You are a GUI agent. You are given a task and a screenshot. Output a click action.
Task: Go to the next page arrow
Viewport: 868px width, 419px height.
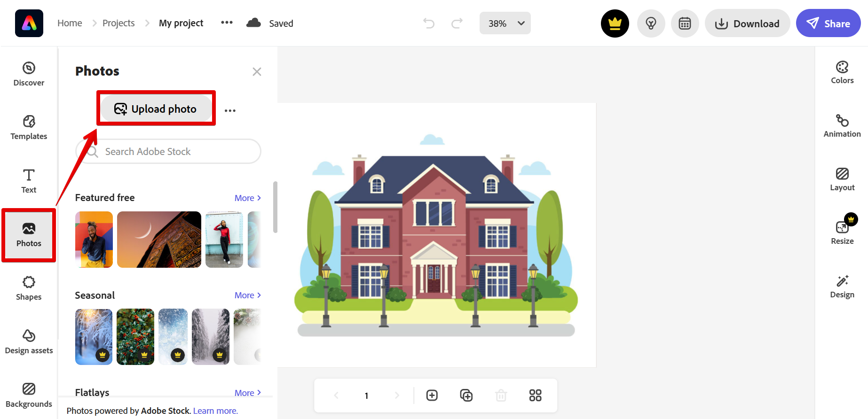pos(397,396)
